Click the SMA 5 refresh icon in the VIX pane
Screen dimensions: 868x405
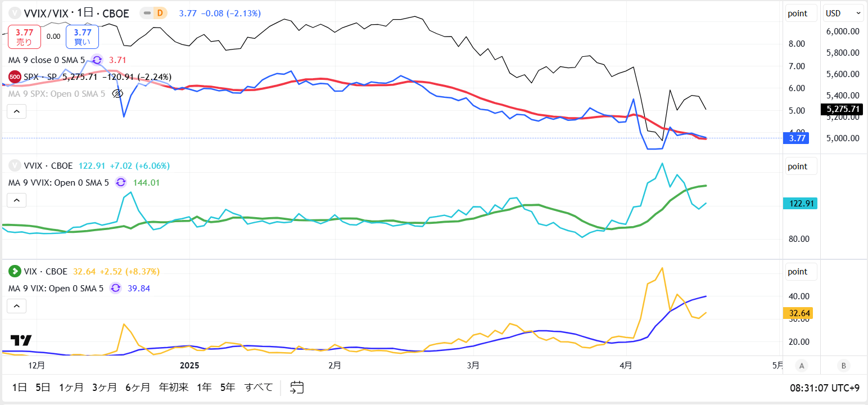click(x=115, y=288)
